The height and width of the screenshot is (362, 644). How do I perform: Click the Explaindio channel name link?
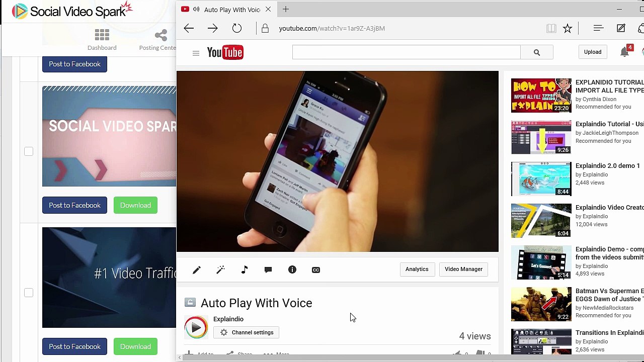[228, 319]
